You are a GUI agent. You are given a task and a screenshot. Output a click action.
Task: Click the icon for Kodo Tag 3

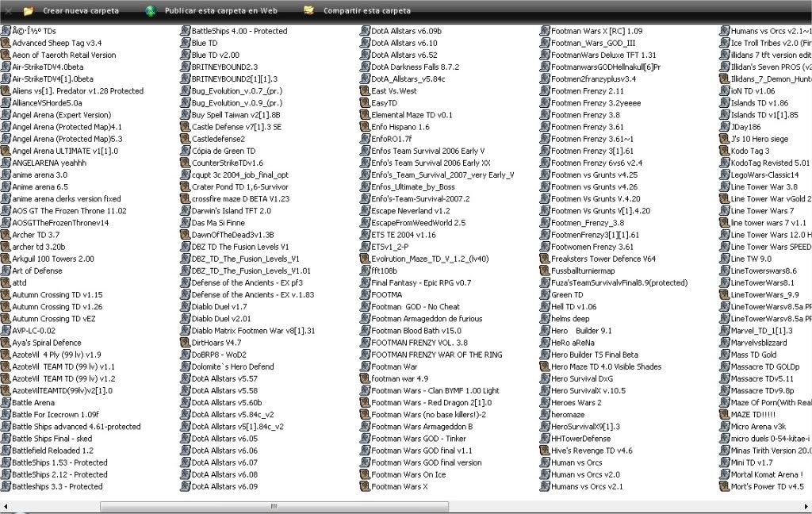725,151
